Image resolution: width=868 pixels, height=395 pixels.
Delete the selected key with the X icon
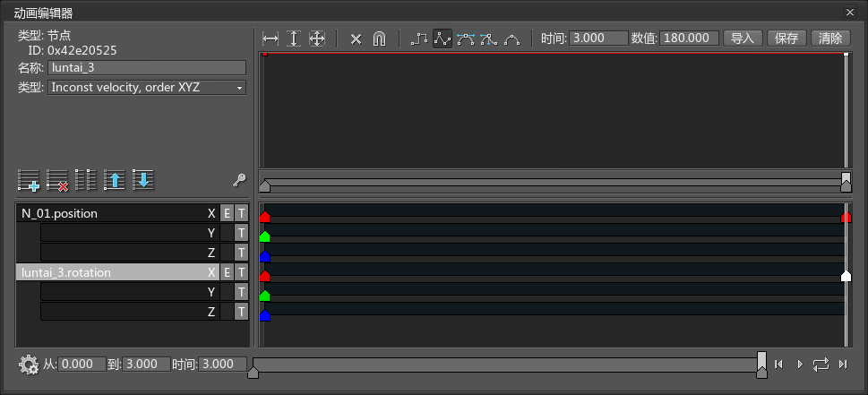click(x=356, y=39)
